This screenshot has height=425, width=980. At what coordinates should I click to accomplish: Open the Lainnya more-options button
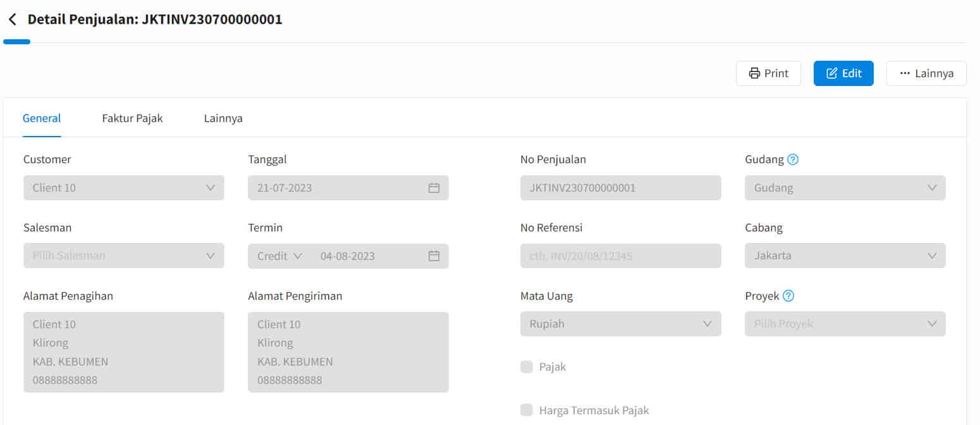pos(926,73)
